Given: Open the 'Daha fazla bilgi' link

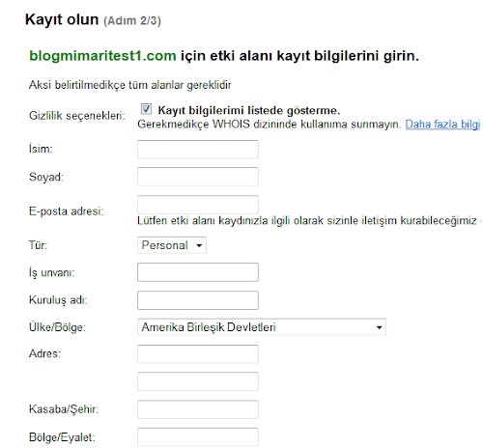Looking at the screenshot, I should tap(442, 125).
